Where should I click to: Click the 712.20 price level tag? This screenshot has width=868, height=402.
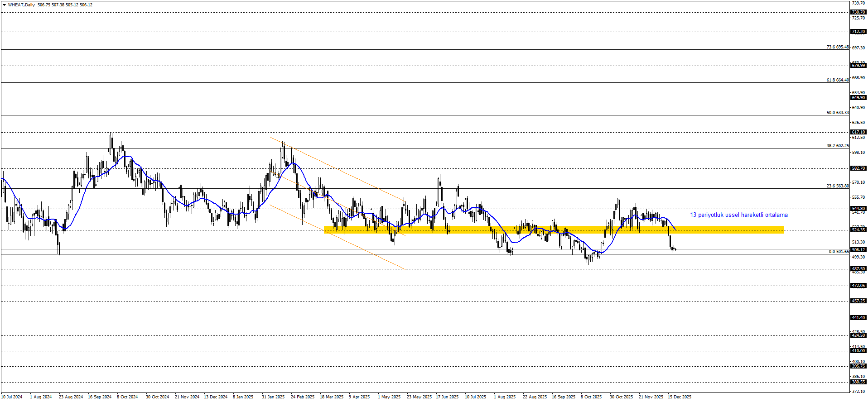point(858,32)
